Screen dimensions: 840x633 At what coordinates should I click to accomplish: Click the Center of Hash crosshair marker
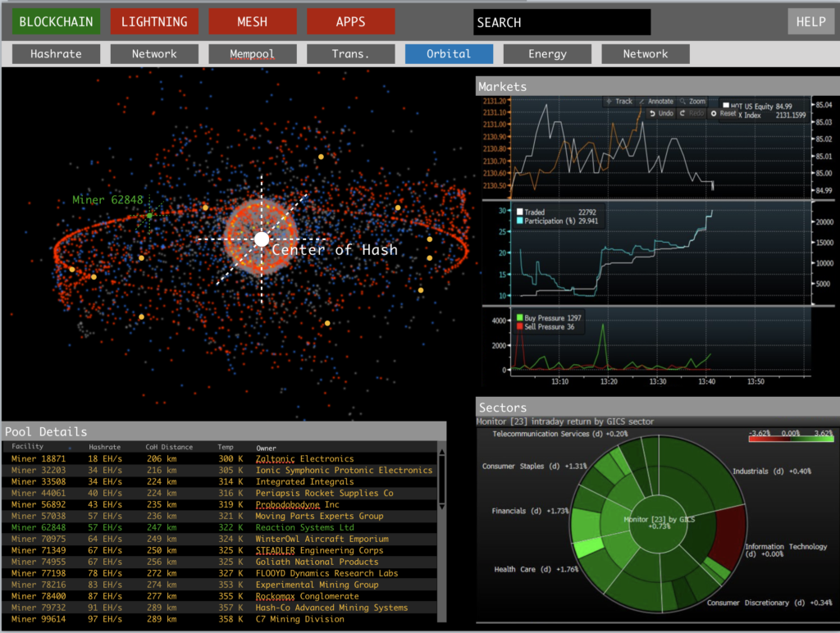[x=261, y=239]
